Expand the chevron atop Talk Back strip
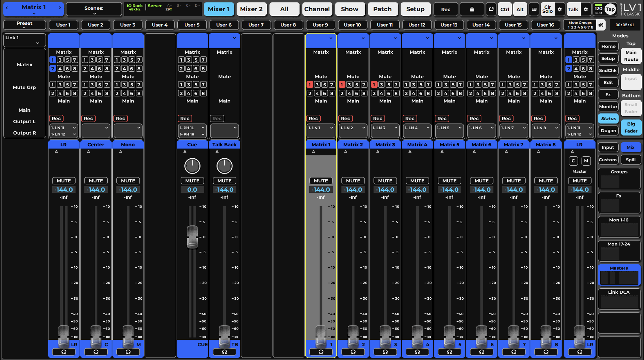Image resolution: width=644 pixels, height=360 pixels. (234, 38)
